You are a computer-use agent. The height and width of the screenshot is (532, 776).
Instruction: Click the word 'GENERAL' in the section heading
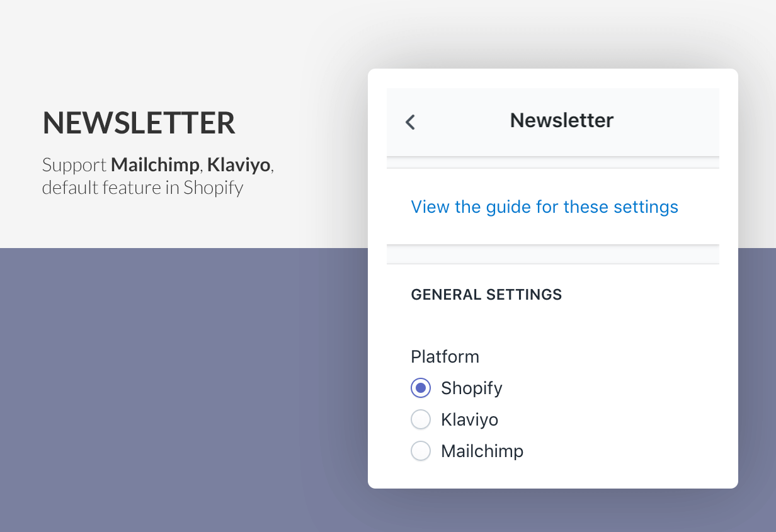click(x=446, y=294)
